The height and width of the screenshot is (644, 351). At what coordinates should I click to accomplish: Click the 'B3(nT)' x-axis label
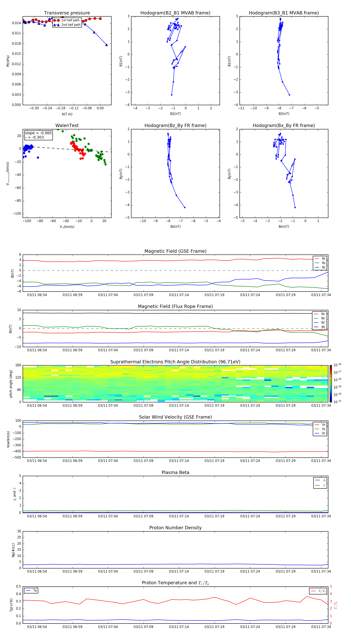(284, 114)
